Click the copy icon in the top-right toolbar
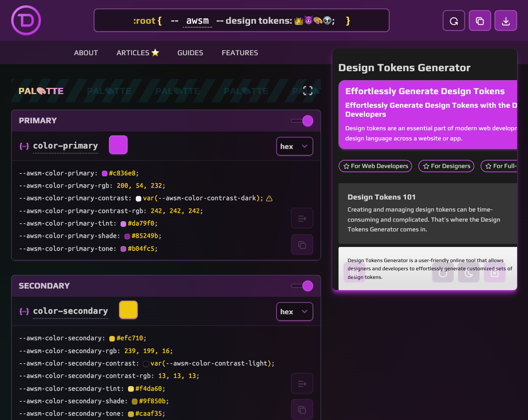This screenshot has height=420, width=528. [480, 20]
